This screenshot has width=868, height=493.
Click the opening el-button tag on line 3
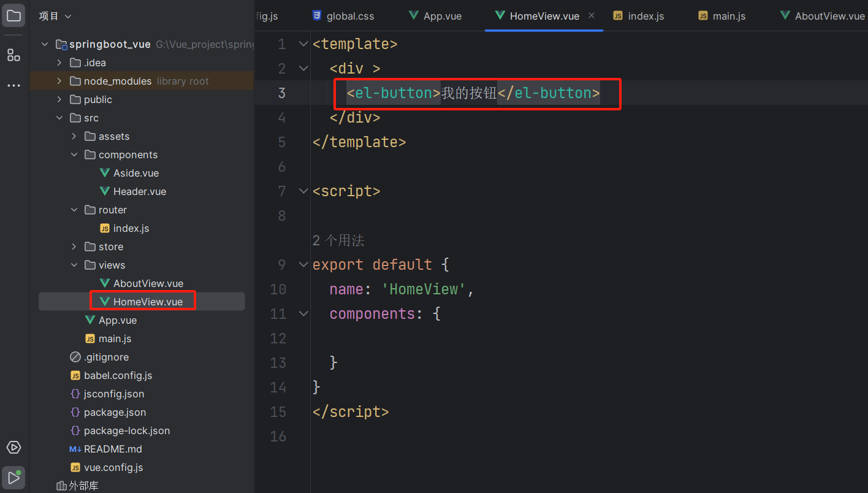tap(394, 93)
